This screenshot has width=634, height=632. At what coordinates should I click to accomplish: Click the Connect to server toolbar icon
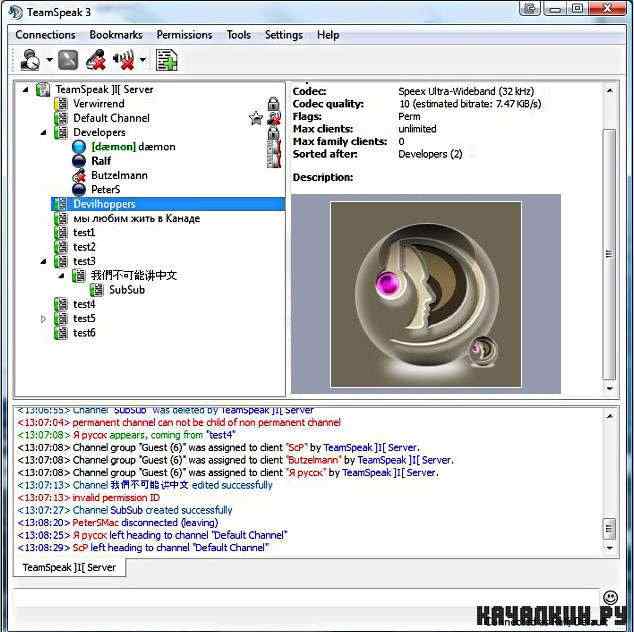tap(30, 60)
